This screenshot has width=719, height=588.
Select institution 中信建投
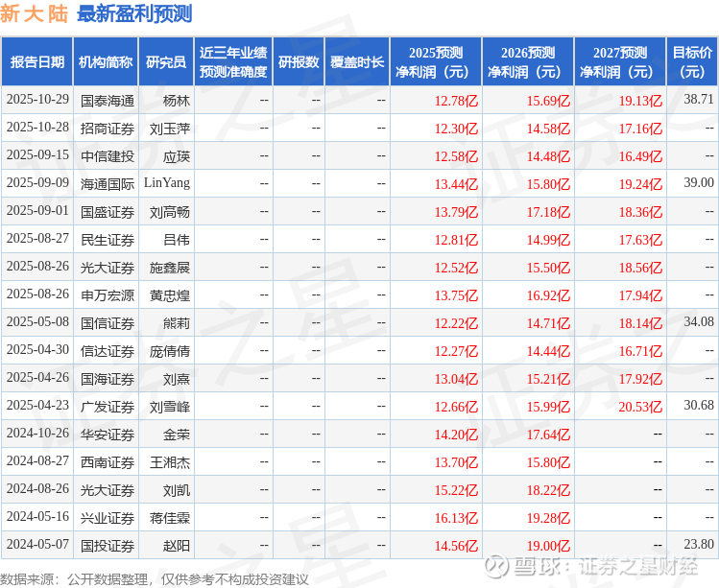click(108, 156)
